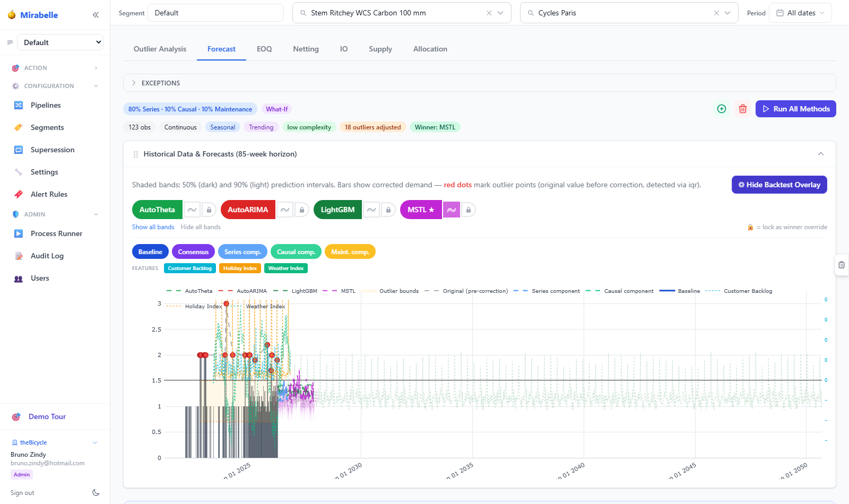Collapse the ADMIN sidebar section

[55, 214]
